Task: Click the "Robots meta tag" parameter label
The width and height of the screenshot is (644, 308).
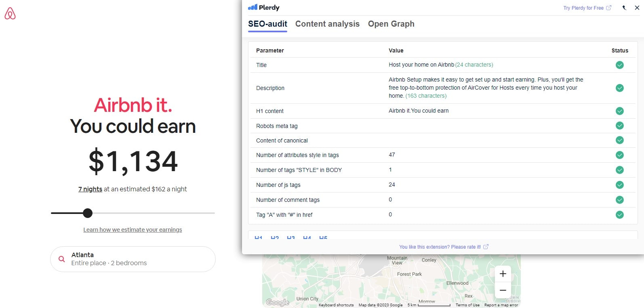Action: point(277,126)
